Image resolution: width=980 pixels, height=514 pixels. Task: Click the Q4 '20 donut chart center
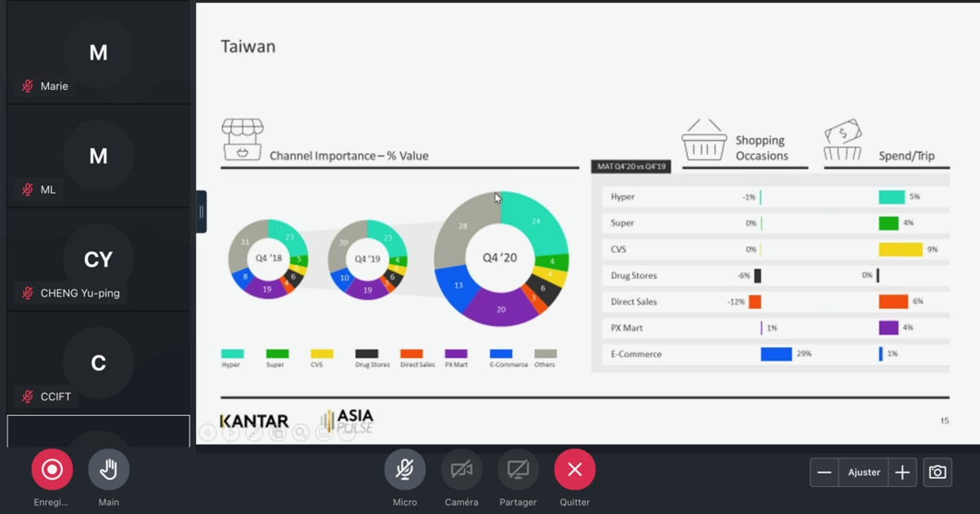point(500,257)
